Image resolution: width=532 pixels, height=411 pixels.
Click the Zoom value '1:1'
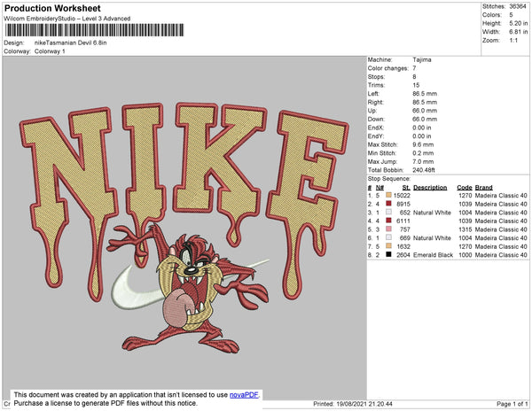513,41
